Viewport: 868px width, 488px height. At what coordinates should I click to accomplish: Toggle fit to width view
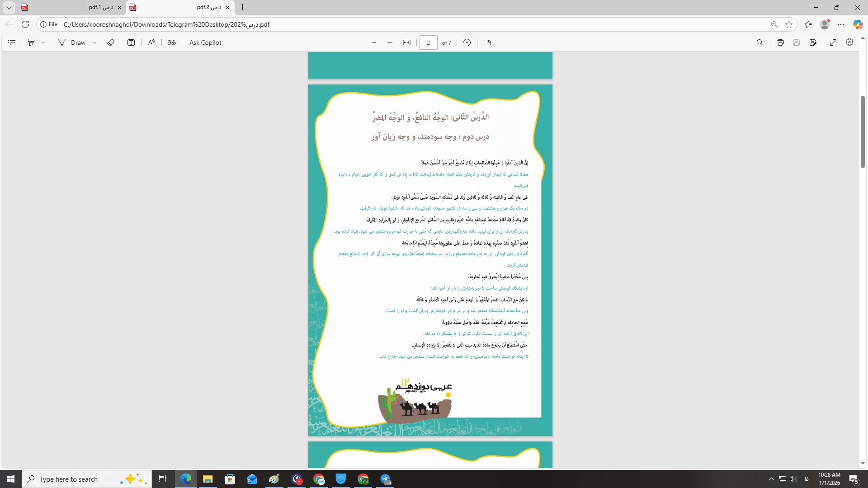406,42
